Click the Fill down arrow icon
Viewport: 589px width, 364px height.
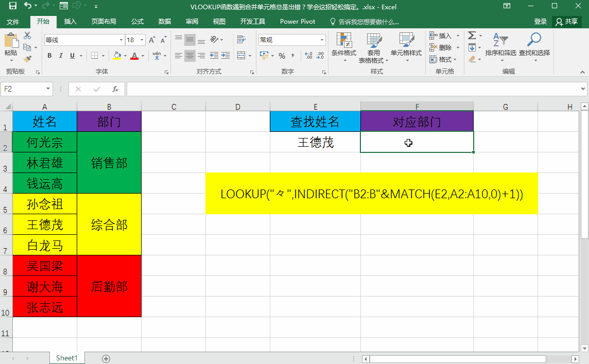pyautogui.click(x=472, y=48)
